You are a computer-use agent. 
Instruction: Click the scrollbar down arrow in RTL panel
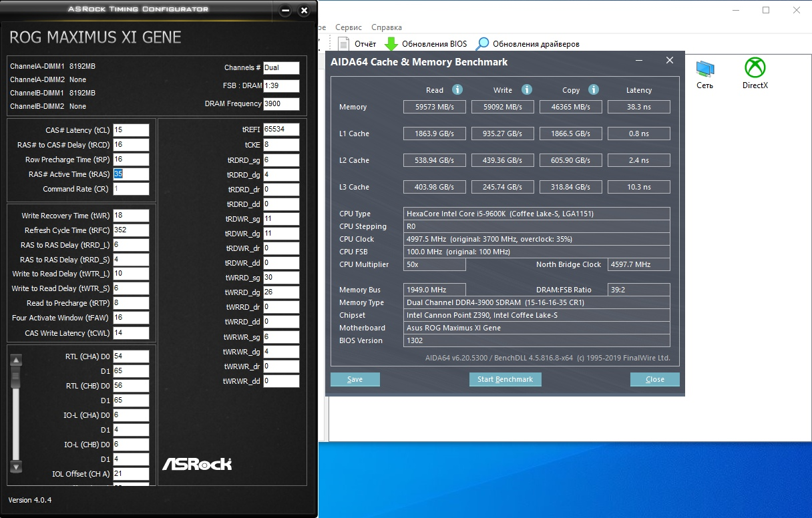point(17,467)
